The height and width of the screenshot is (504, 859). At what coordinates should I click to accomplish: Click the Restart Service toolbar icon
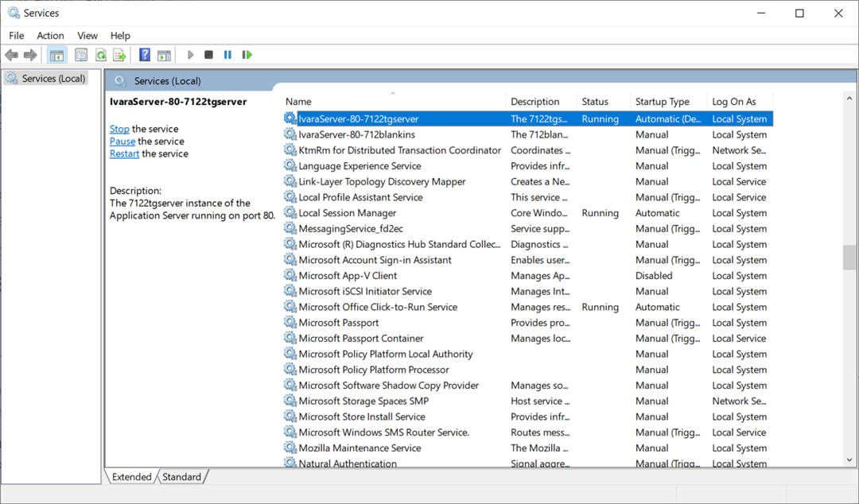pos(247,55)
